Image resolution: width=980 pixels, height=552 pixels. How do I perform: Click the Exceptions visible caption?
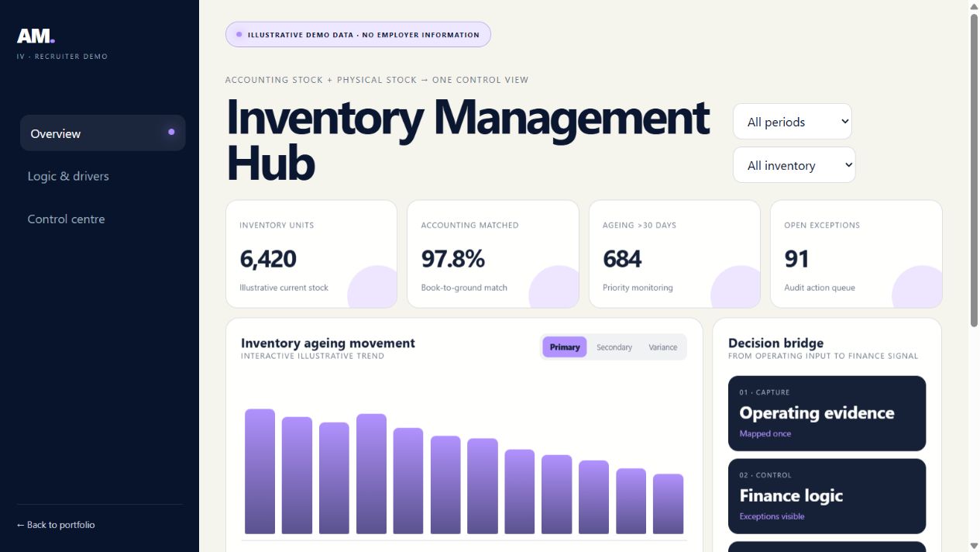(x=772, y=516)
